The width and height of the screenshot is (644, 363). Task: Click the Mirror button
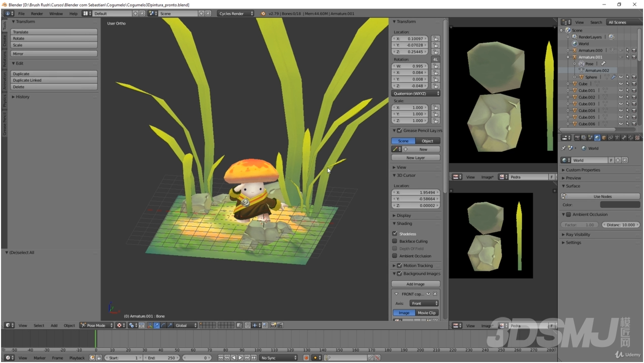54,53
